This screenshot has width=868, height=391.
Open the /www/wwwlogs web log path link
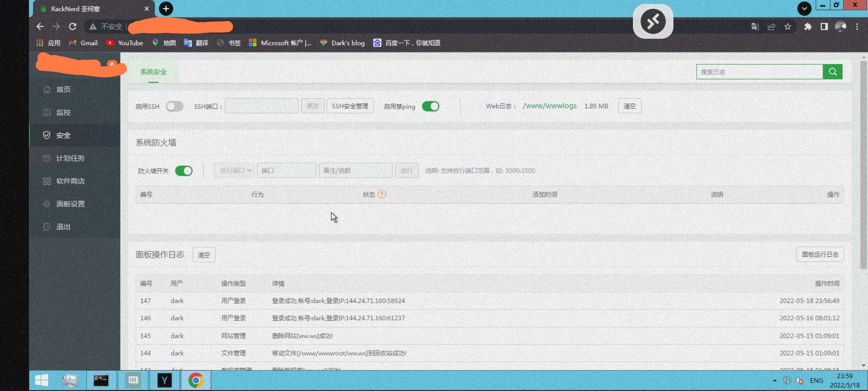(x=550, y=106)
